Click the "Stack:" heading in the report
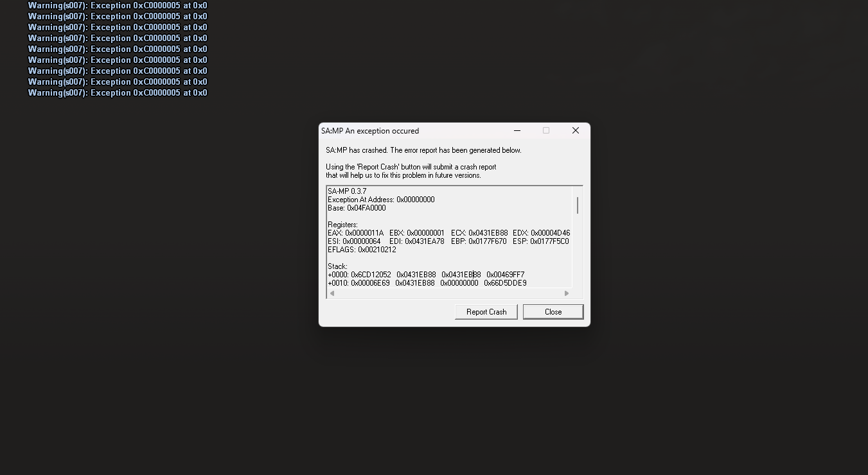Screen dimensions: 868x475 pyautogui.click(x=337, y=266)
